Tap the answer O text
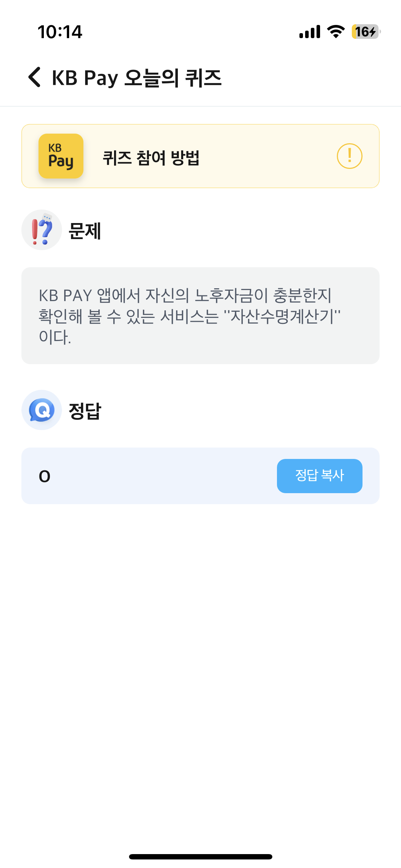This screenshot has width=401, height=868. coord(45,476)
